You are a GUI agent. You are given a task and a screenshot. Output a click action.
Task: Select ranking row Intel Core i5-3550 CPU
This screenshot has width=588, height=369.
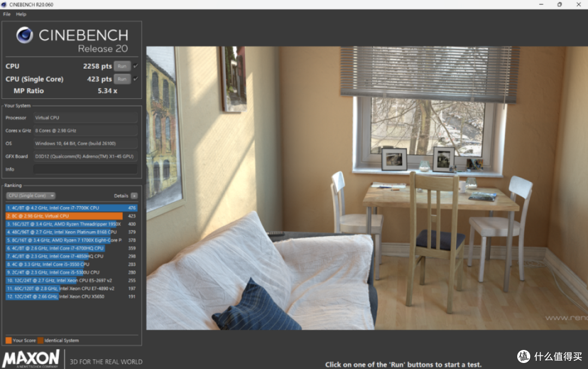coord(71,264)
